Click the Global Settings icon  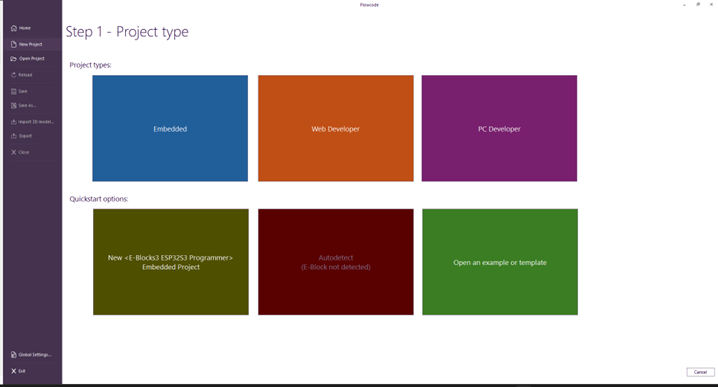point(14,354)
